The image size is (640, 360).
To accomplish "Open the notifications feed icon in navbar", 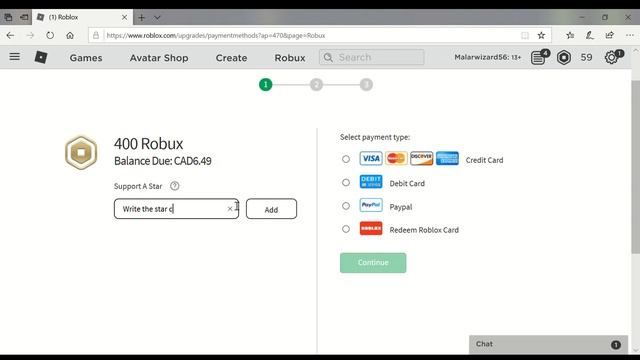I will 539,57.
